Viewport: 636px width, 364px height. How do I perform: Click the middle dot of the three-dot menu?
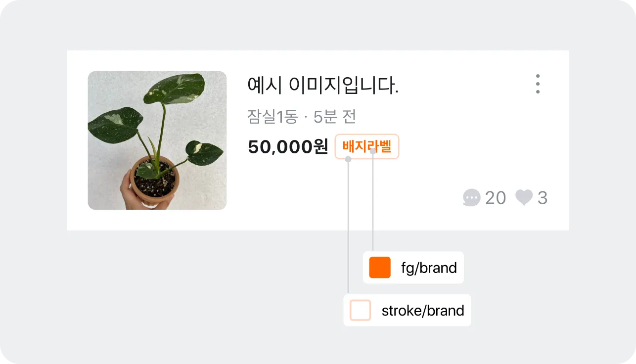[x=538, y=84]
